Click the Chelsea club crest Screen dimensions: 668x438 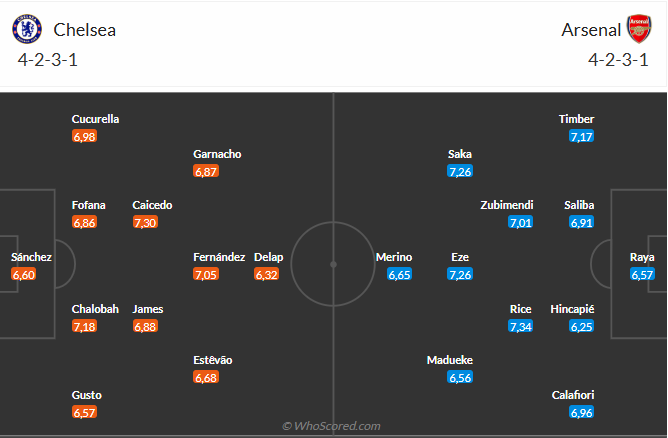coord(28,28)
